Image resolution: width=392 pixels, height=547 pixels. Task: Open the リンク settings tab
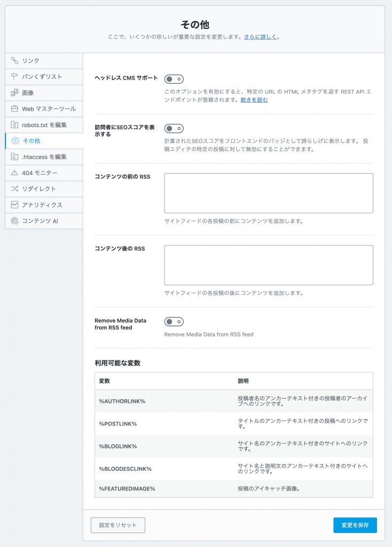[x=44, y=61]
